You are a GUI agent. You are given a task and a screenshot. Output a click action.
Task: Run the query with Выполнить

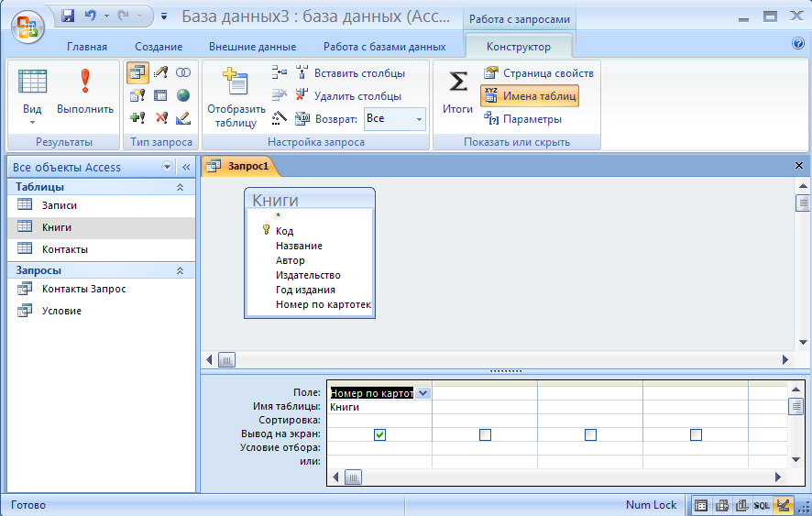[x=85, y=91]
